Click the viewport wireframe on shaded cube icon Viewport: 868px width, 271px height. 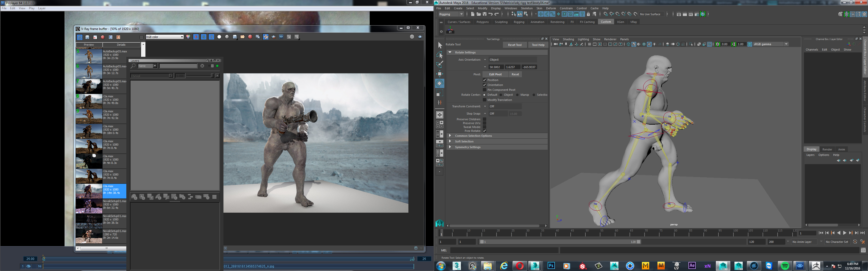644,44
